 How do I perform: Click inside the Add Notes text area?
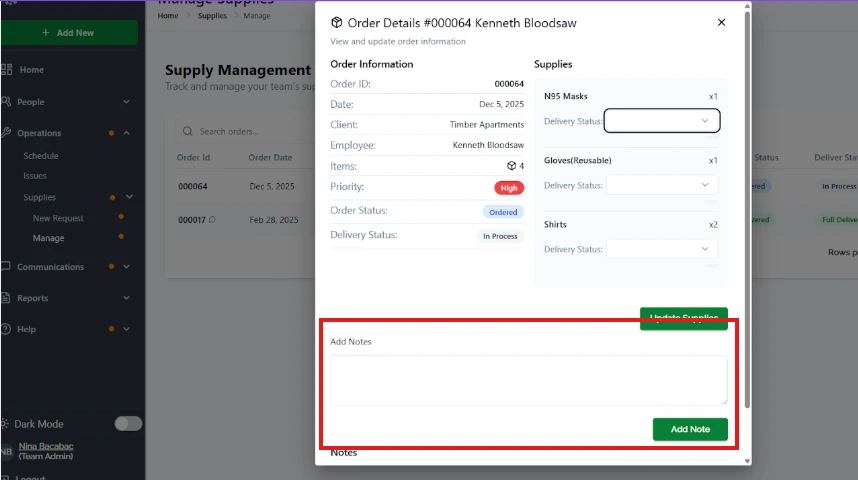[529, 380]
